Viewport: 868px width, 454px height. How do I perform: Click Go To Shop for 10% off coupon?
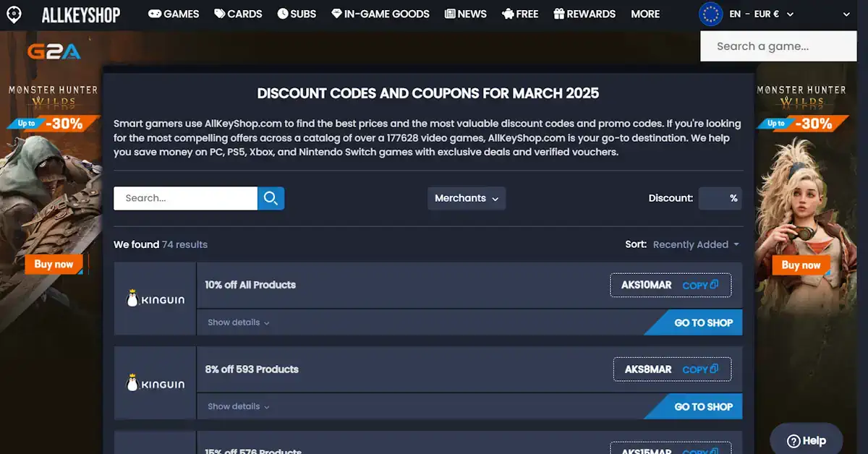click(702, 323)
